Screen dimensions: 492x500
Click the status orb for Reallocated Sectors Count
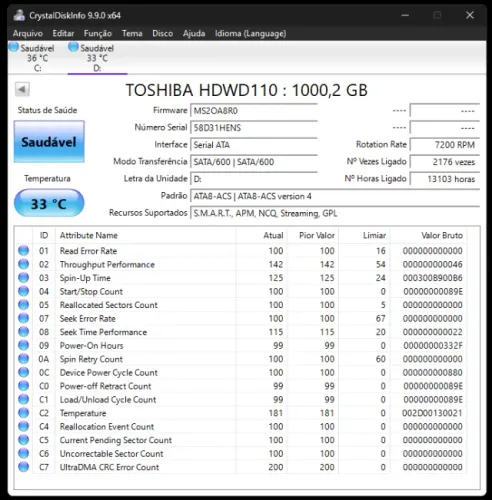pyautogui.click(x=23, y=305)
